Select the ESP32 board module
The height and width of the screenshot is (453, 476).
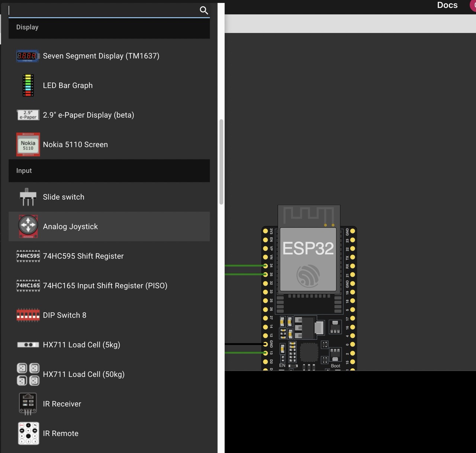point(309,288)
